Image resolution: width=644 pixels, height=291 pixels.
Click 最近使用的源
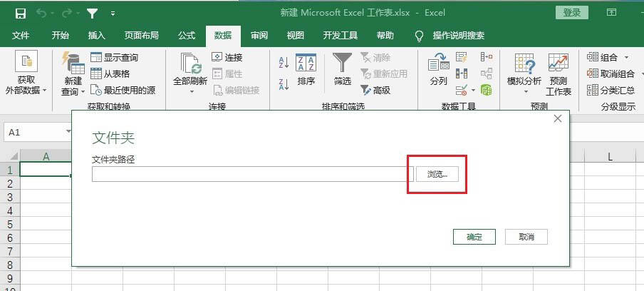(x=123, y=90)
